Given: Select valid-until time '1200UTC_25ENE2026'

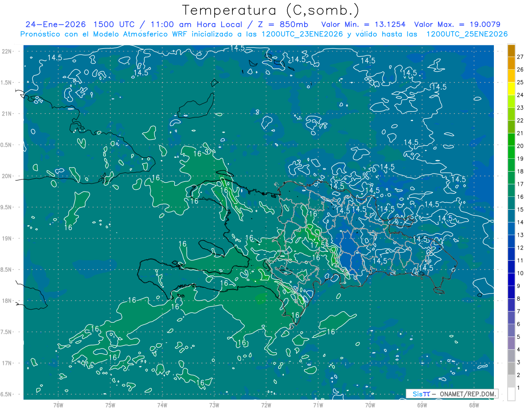Looking at the screenshot, I should pyautogui.click(x=466, y=34).
